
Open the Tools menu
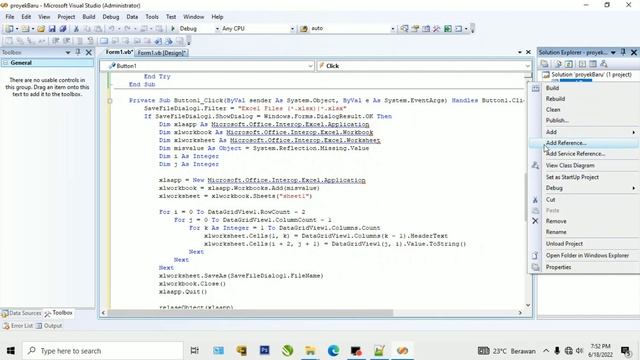pos(152,17)
